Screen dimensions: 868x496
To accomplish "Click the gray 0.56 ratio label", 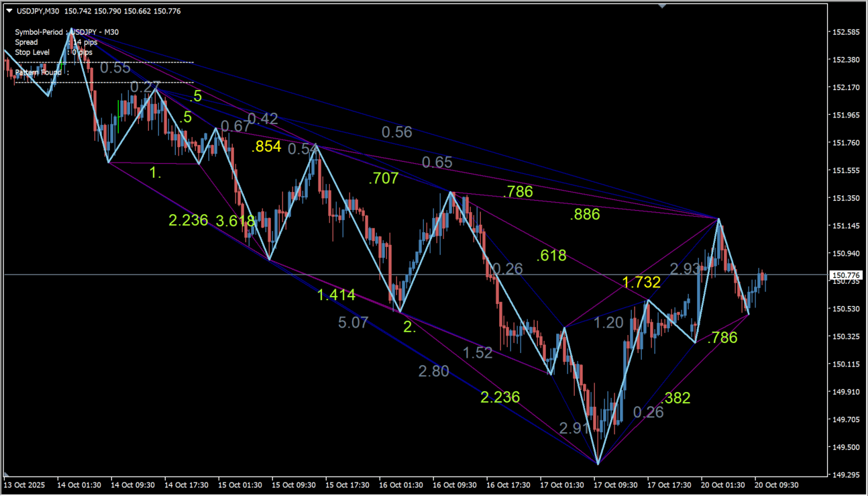I will pos(397,132).
